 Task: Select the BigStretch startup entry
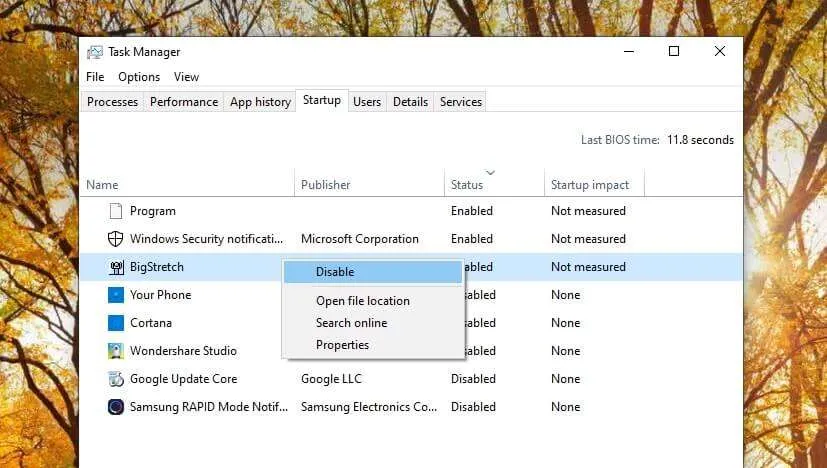tap(411, 267)
